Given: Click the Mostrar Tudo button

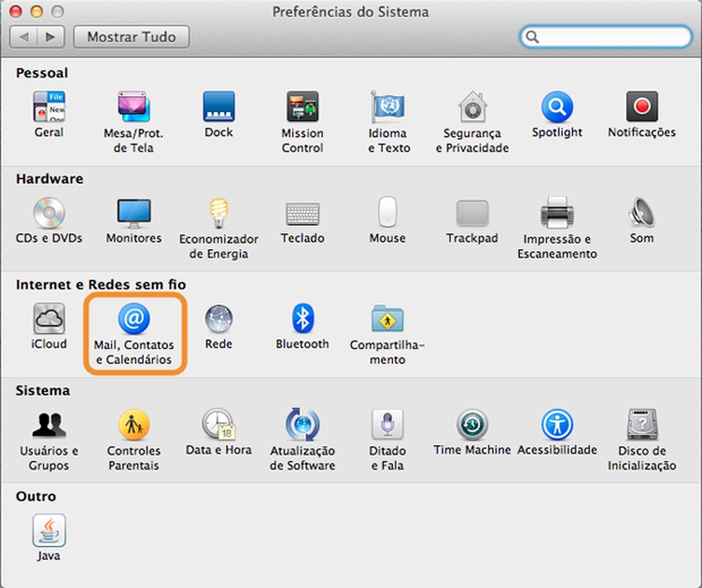Looking at the screenshot, I should [x=131, y=36].
